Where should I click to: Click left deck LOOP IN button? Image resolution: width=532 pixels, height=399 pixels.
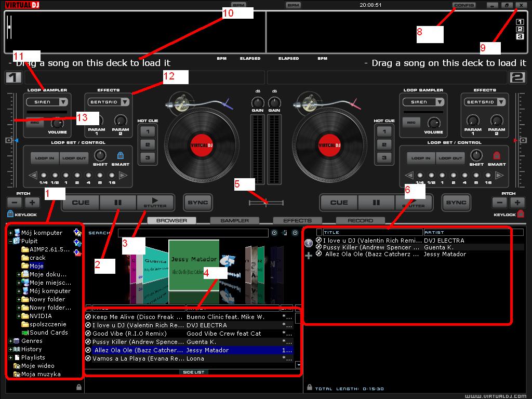click(45, 158)
